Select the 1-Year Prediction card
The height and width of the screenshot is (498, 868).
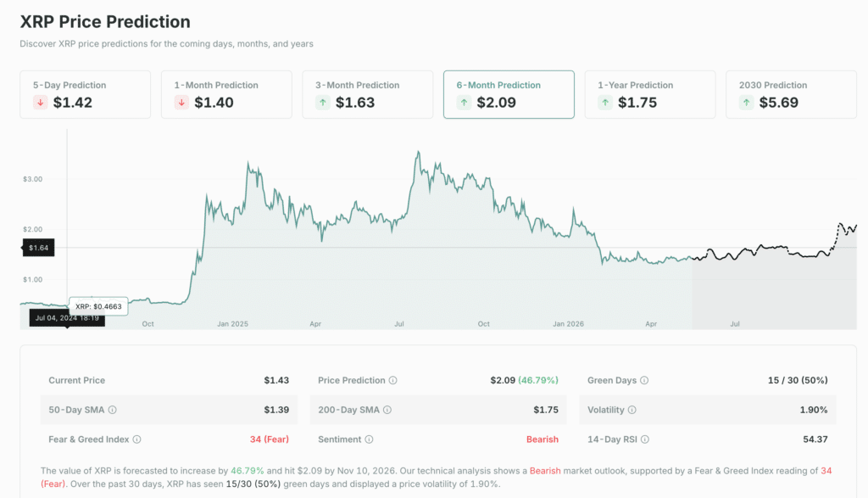650,94
